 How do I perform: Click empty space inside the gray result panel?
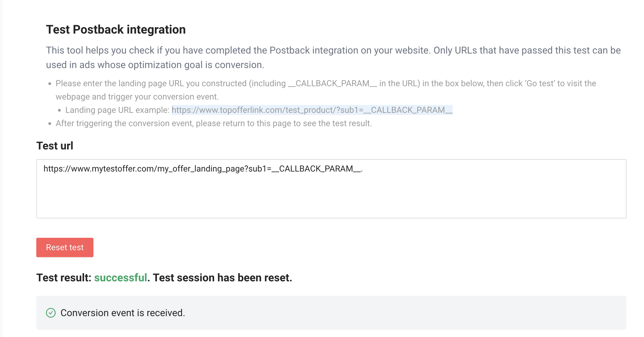pyautogui.click(x=393, y=313)
